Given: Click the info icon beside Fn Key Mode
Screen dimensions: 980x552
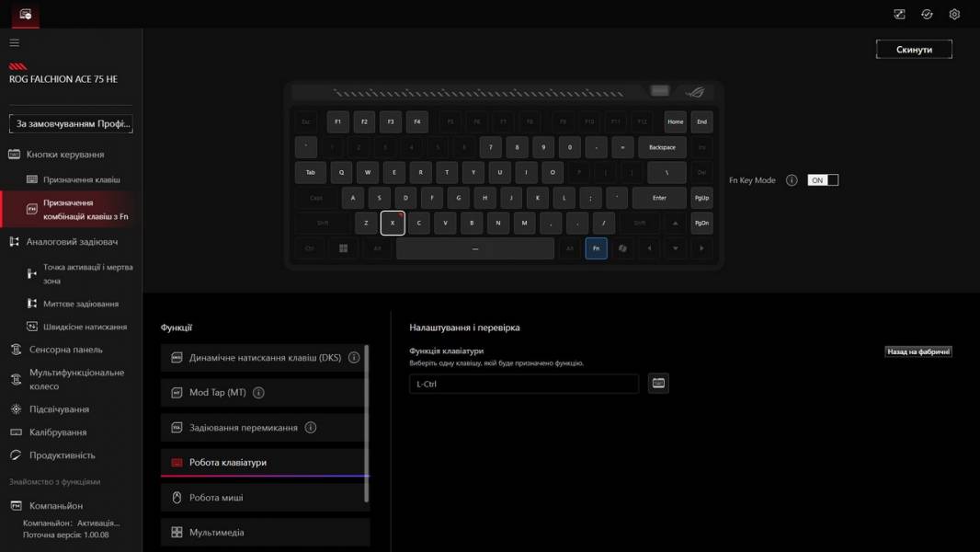Looking at the screenshot, I should coord(791,180).
